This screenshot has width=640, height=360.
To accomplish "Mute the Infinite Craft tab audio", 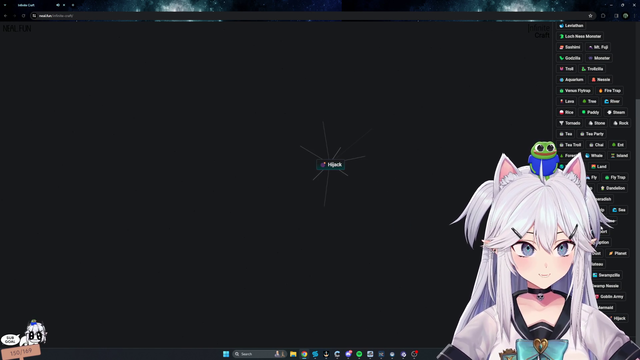I will pyautogui.click(x=58, y=5).
